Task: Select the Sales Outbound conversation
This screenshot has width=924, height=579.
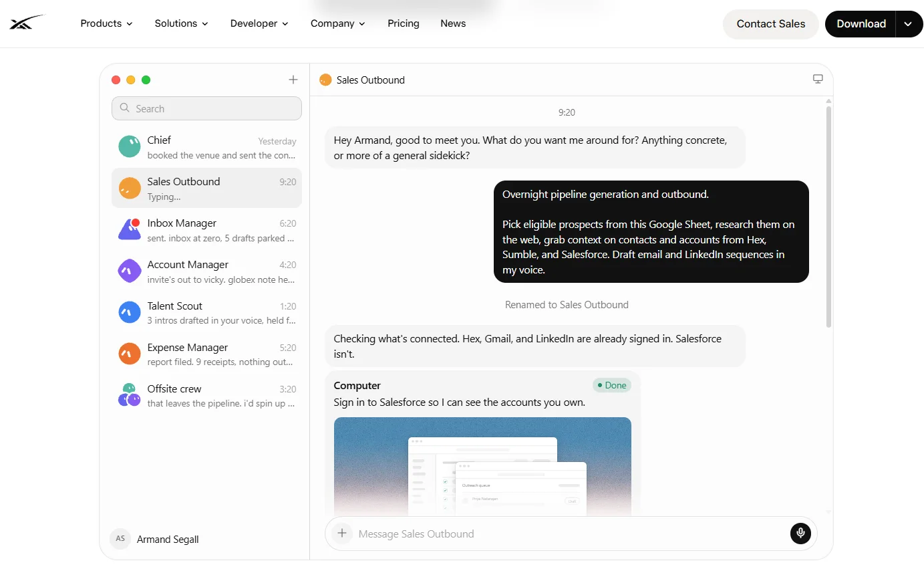Action: pos(206,188)
